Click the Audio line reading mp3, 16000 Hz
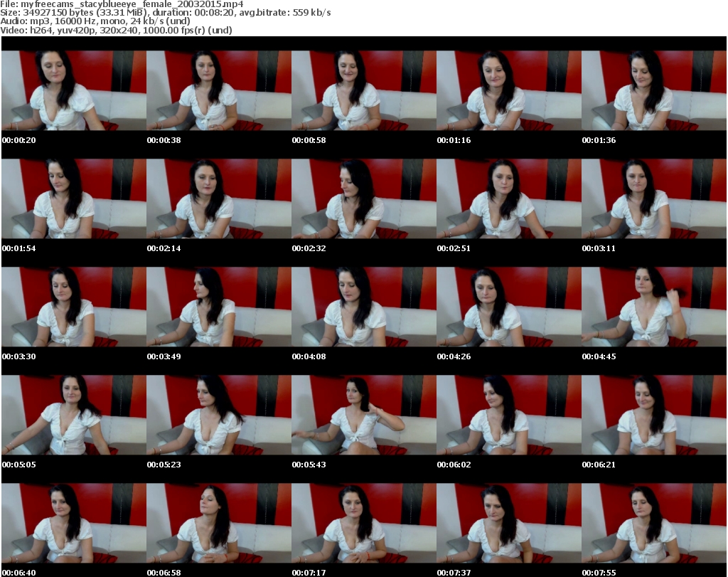 [95, 21]
